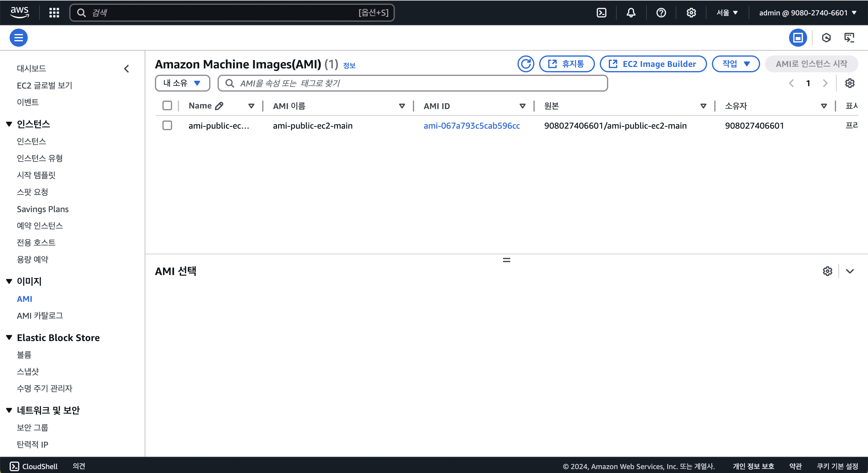This screenshot has width=868, height=473.
Task: Open CloudShell from the top bar icon
Action: (x=602, y=13)
